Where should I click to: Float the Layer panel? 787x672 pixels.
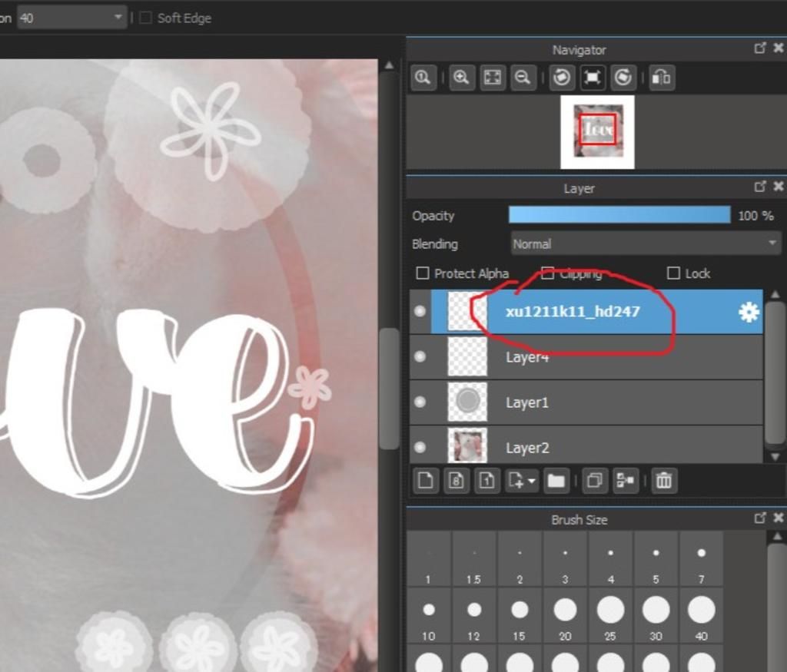click(x=760, y=187)
